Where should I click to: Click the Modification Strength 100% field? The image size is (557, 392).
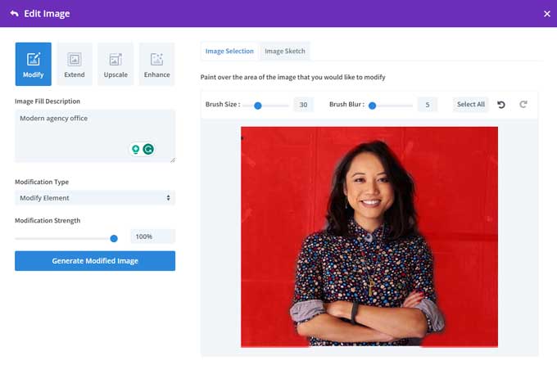coord(152,237)
